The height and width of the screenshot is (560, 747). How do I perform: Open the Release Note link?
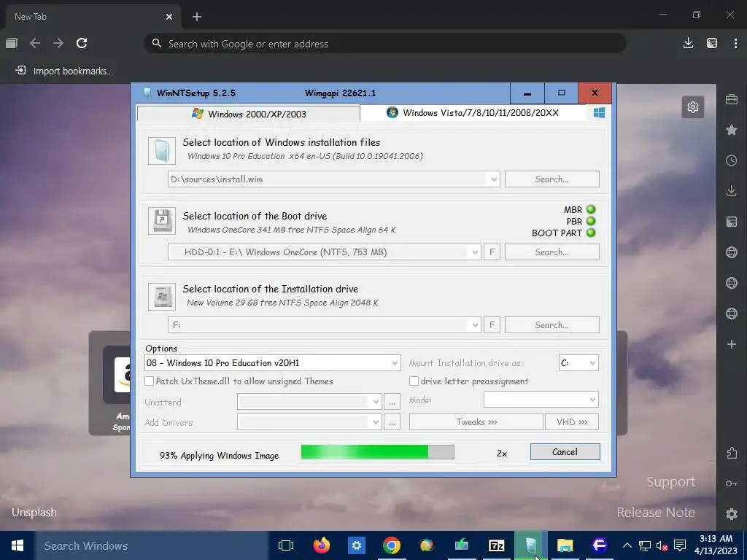(x=656, y=513)
